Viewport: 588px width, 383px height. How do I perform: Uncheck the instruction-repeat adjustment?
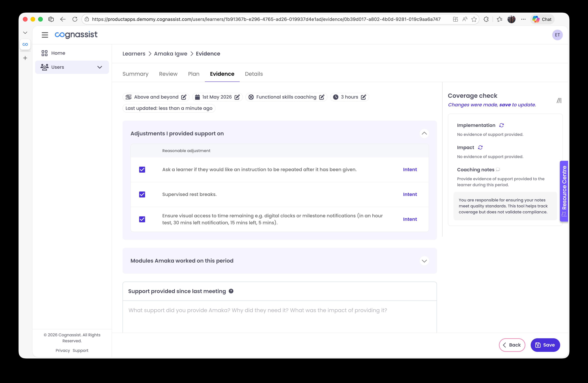coord(142,169)
